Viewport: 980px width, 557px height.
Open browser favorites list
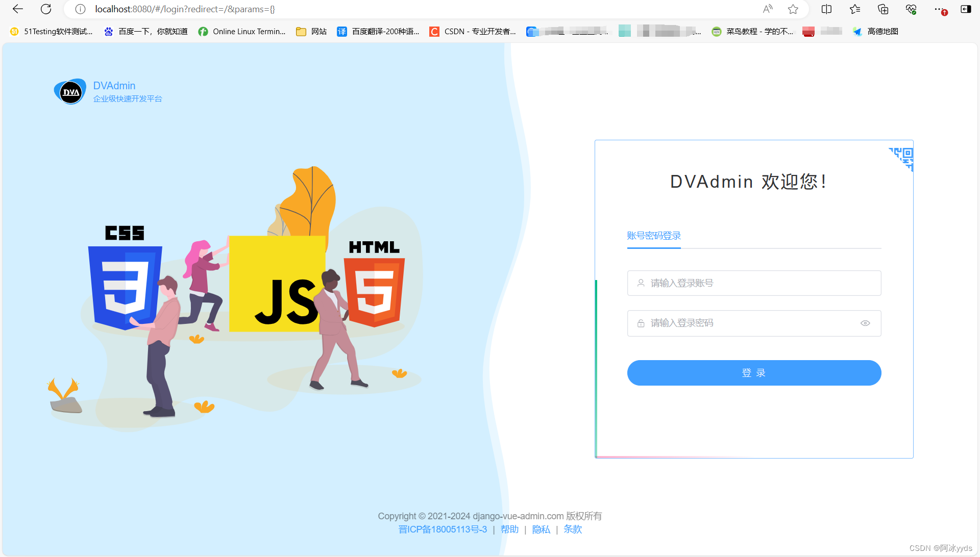[x=855, y=9]
